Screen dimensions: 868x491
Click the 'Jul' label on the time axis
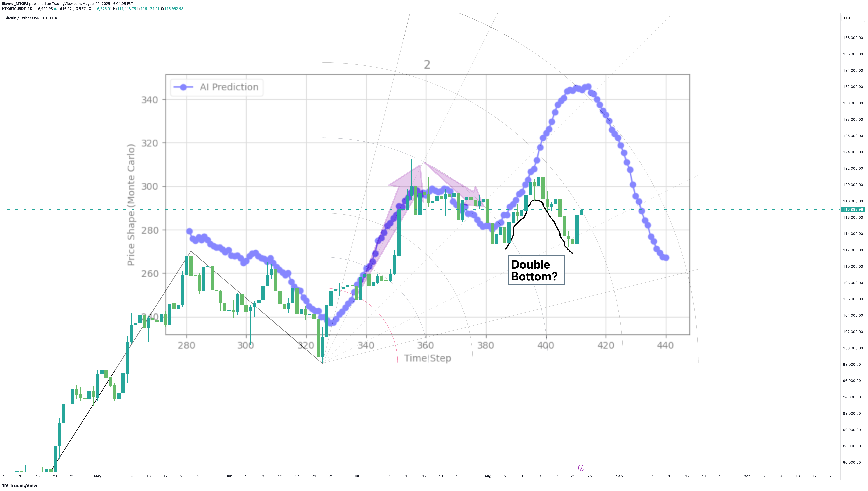tap(356, 476)
